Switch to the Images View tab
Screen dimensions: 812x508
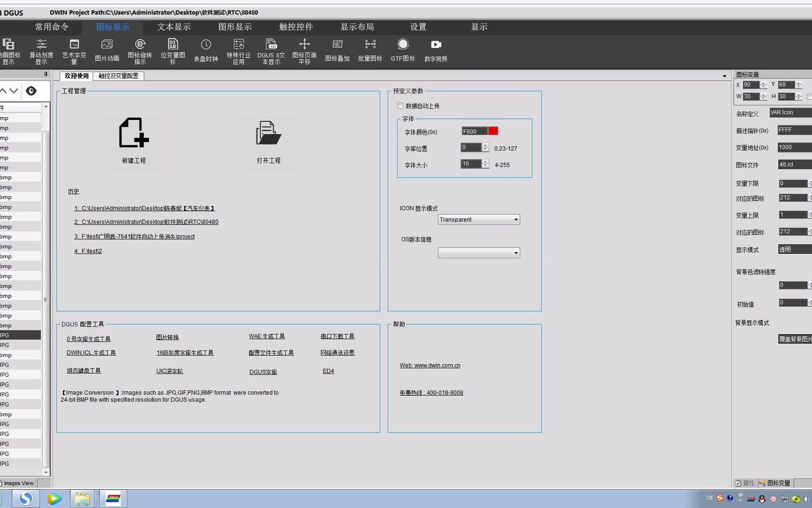(x=18, y=483)
